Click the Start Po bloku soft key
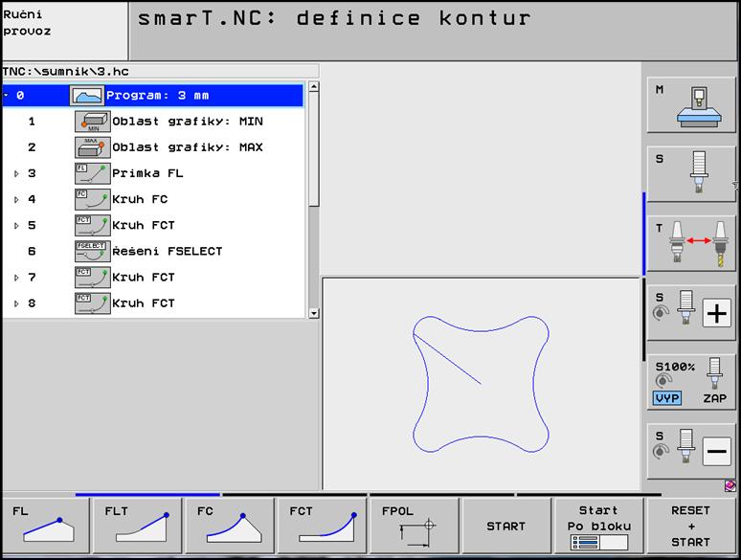This screenshot has width=741, height=560. [598, 526]
